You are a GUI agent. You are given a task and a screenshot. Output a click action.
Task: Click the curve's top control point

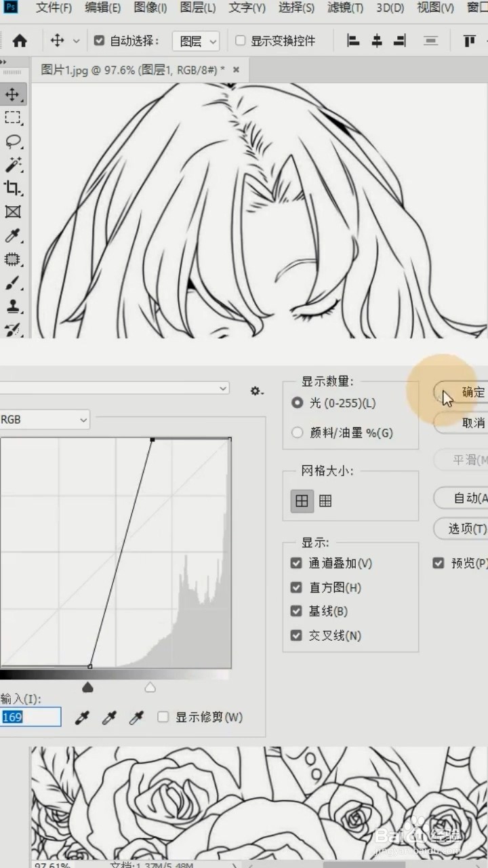pos(152,439)
